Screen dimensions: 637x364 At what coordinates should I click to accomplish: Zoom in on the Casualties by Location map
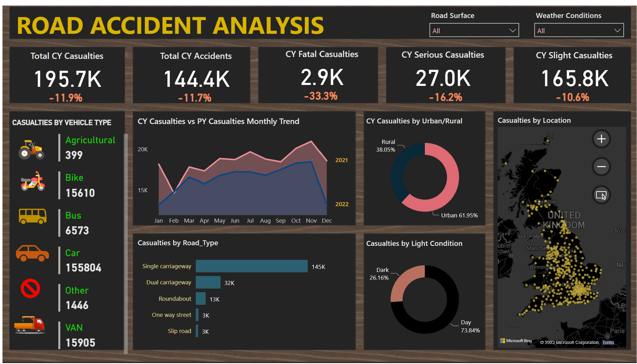(601, 139)
